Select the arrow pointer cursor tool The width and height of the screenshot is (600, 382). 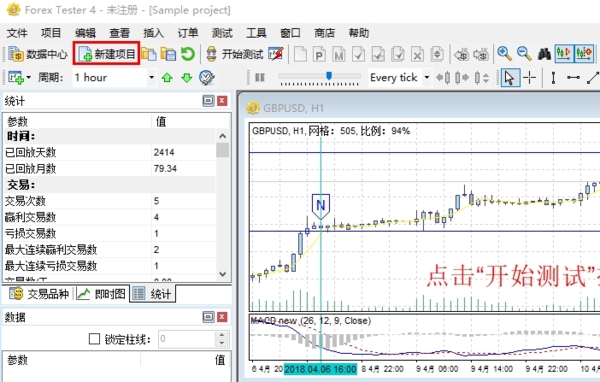(510, 78)
